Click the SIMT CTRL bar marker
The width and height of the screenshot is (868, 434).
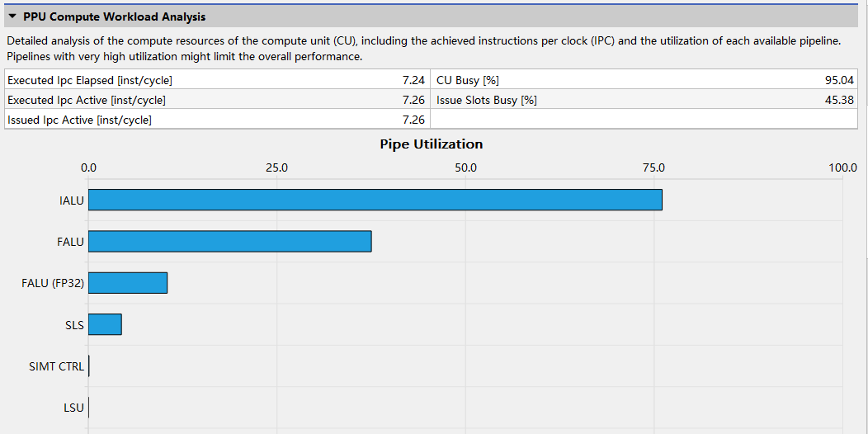(x=88, y=366)
